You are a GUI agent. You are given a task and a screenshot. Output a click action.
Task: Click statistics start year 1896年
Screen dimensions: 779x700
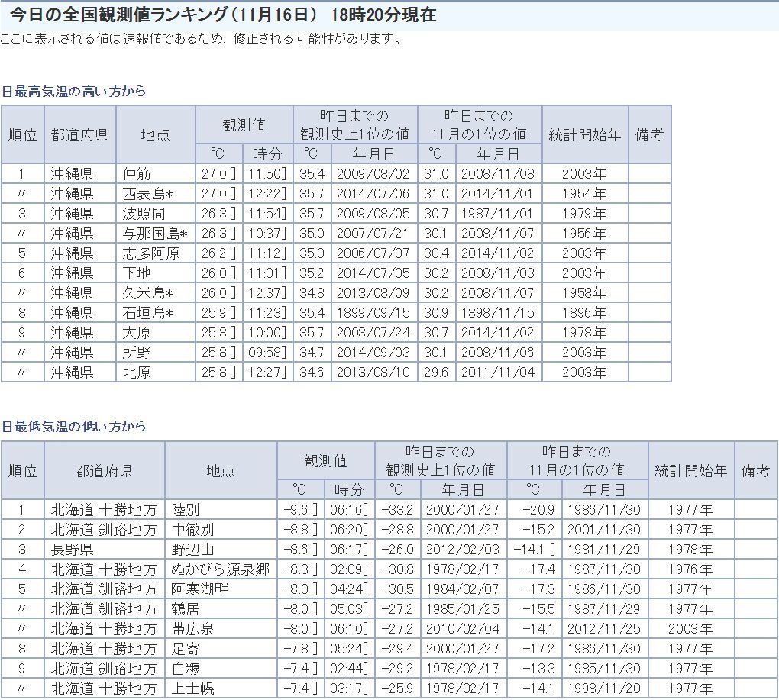coord(584,313)
